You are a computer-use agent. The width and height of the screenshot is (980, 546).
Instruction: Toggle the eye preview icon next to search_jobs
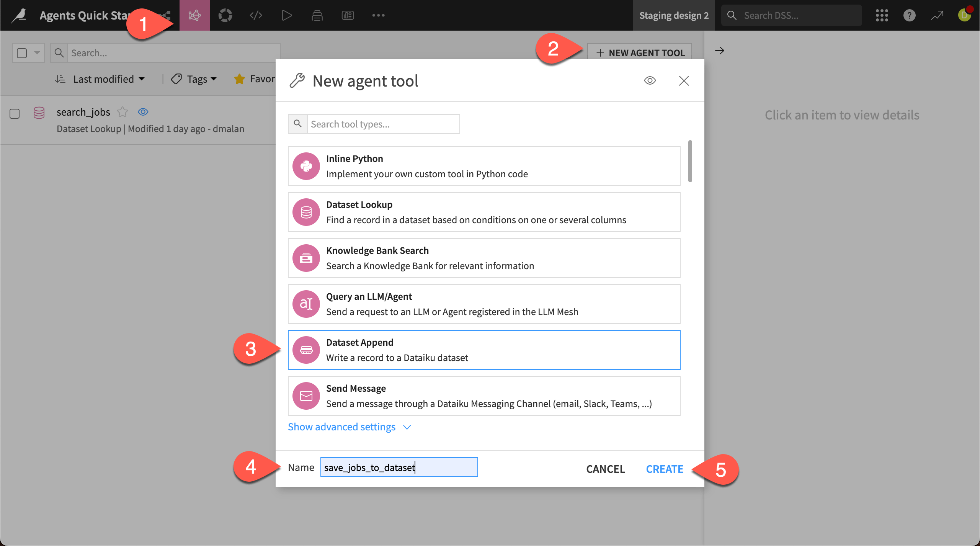[143, 111]
